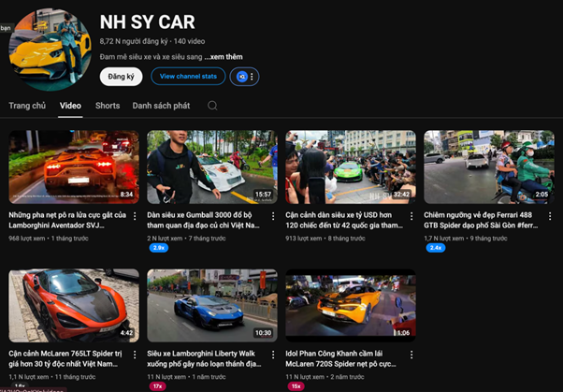The height and width of the screenshot is (392, 563).
Task: Play the 32:42 supercar crowd video thumbnail
Action: pos(351,167)
